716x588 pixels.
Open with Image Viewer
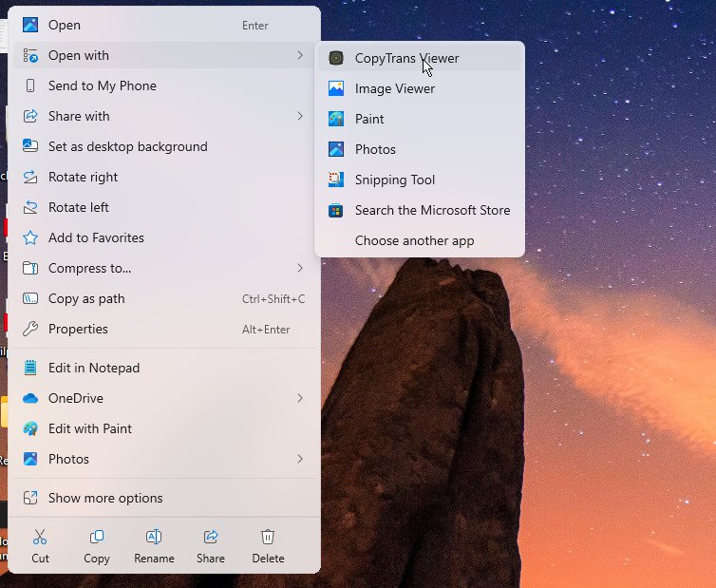coord(420,88)
